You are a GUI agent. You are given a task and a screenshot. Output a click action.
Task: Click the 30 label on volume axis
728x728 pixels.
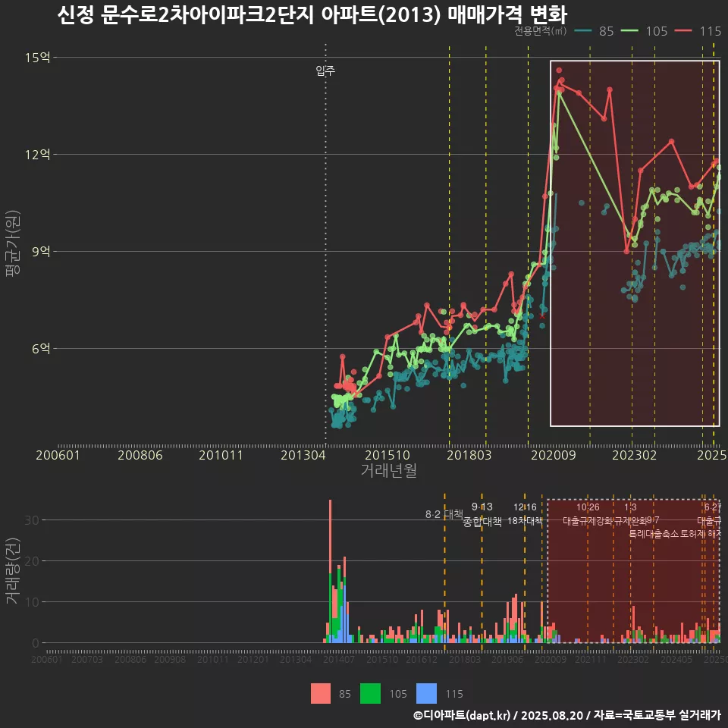click(x=32, y=520)
